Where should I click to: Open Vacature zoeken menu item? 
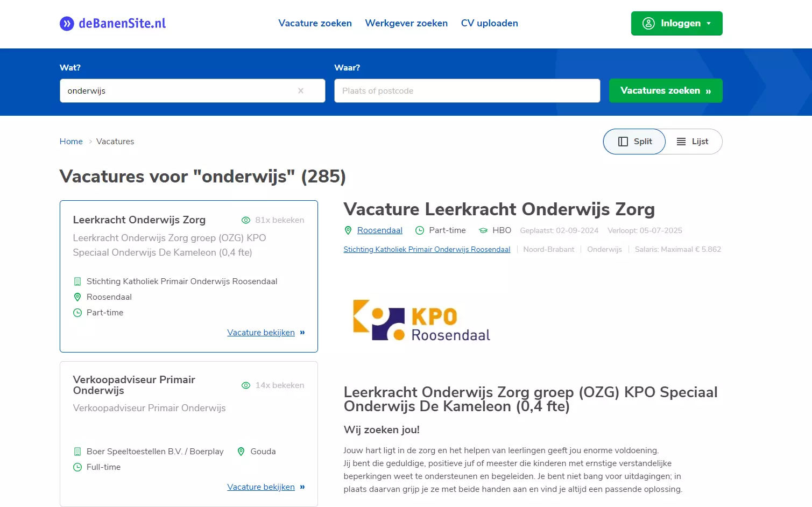(315, 23)
